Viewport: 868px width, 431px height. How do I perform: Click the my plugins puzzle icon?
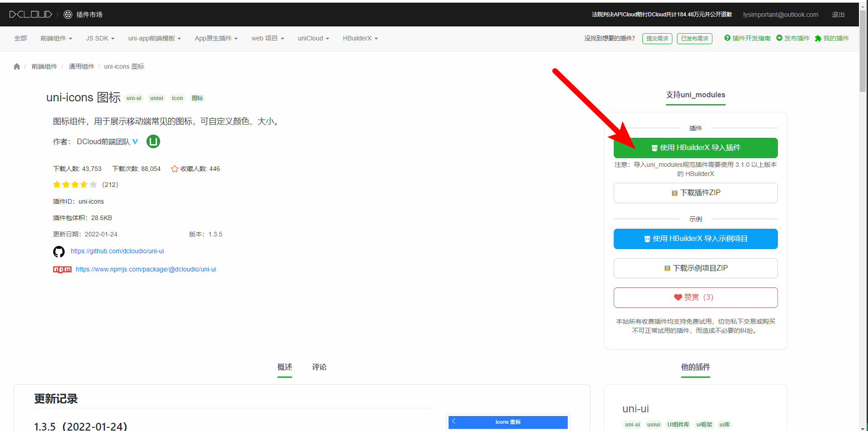818,38
